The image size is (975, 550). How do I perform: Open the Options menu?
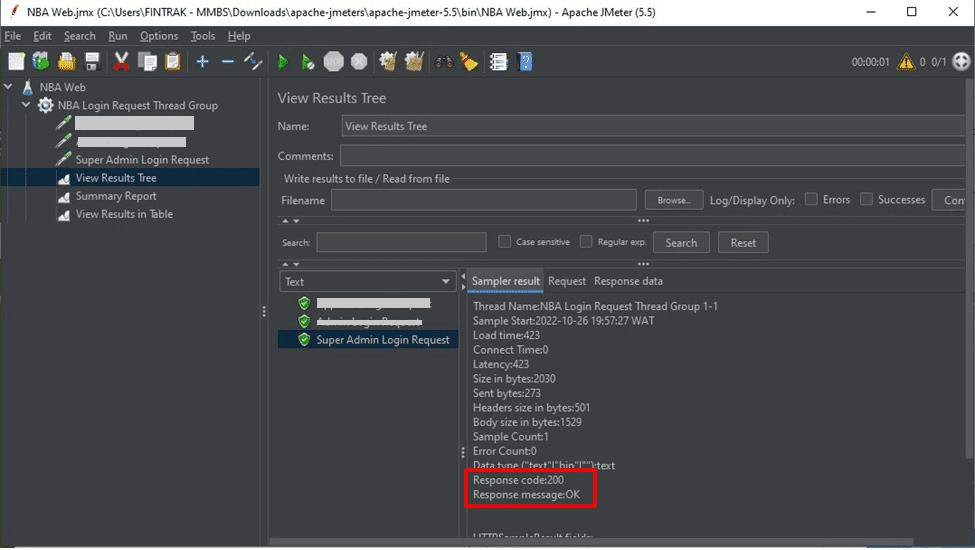[x=159, y=36]
